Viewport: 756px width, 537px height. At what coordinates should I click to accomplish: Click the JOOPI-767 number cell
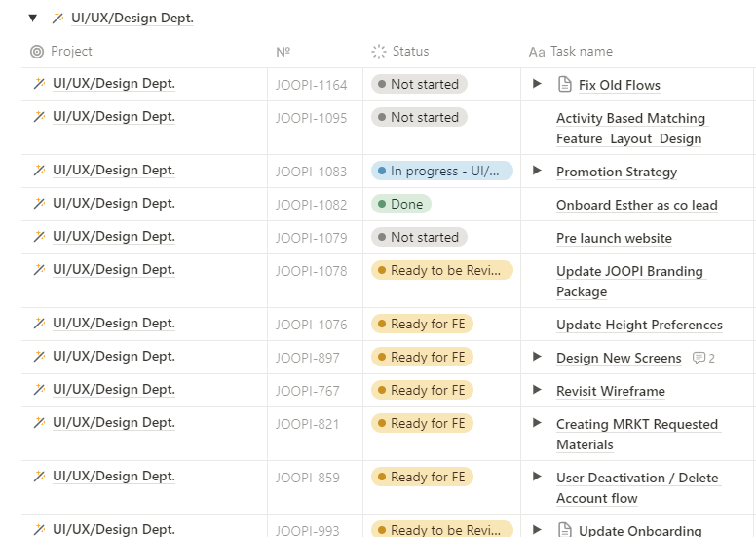(x=316, y=391)
